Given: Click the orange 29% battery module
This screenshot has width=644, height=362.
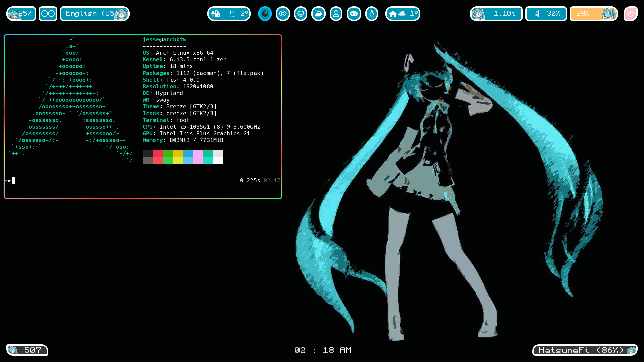Looking at the screenshot, I should (x=594, y=14).
